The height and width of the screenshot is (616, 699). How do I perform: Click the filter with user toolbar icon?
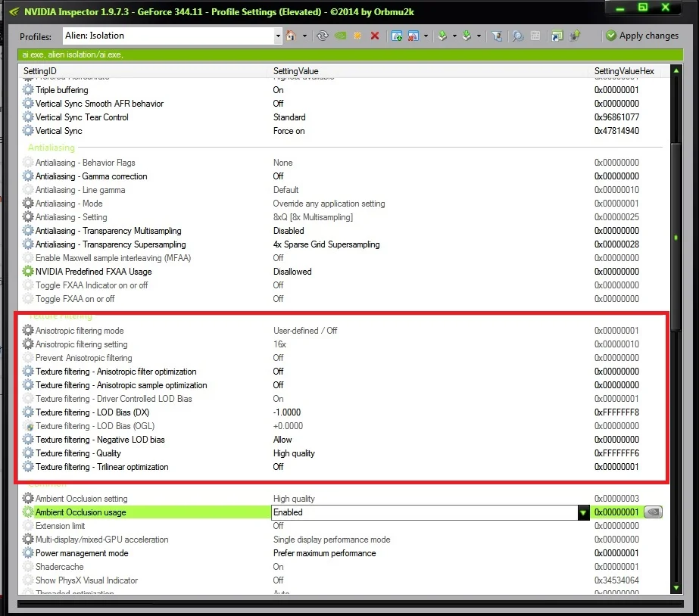(x=497, y=36)
